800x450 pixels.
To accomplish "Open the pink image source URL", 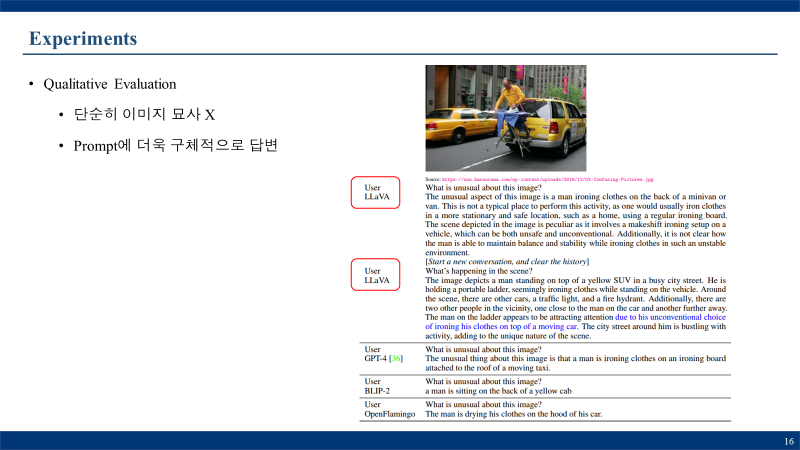I will point(547,180).
